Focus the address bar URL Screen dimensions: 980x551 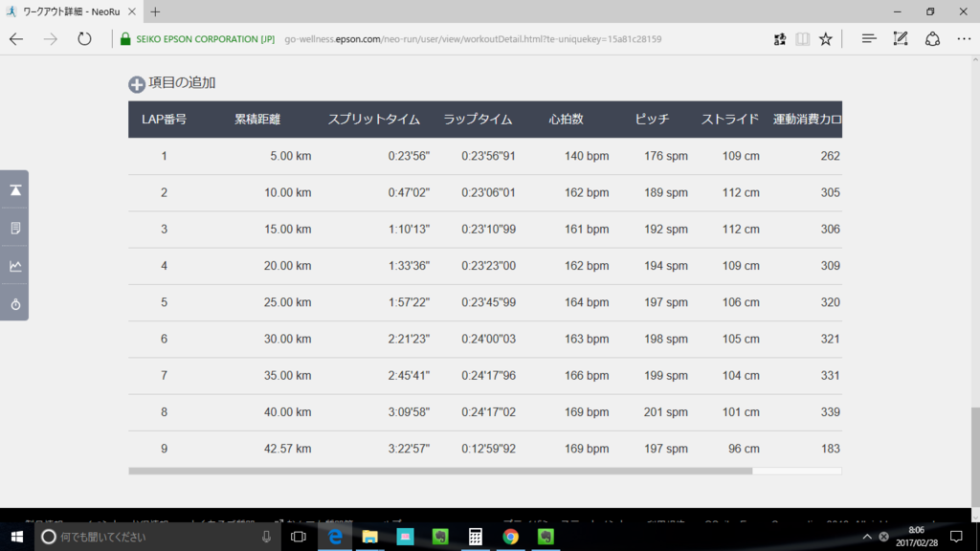click(x=473, y=38)
